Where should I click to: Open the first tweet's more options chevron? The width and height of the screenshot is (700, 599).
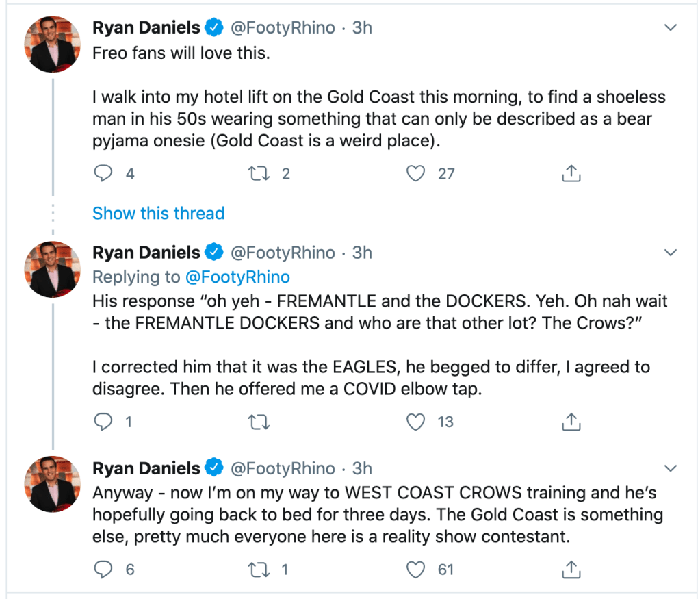tap(671, 28)
